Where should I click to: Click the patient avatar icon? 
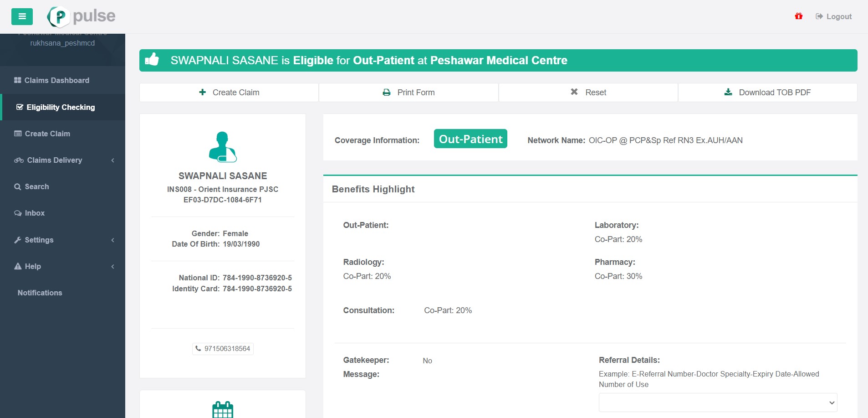223,147
